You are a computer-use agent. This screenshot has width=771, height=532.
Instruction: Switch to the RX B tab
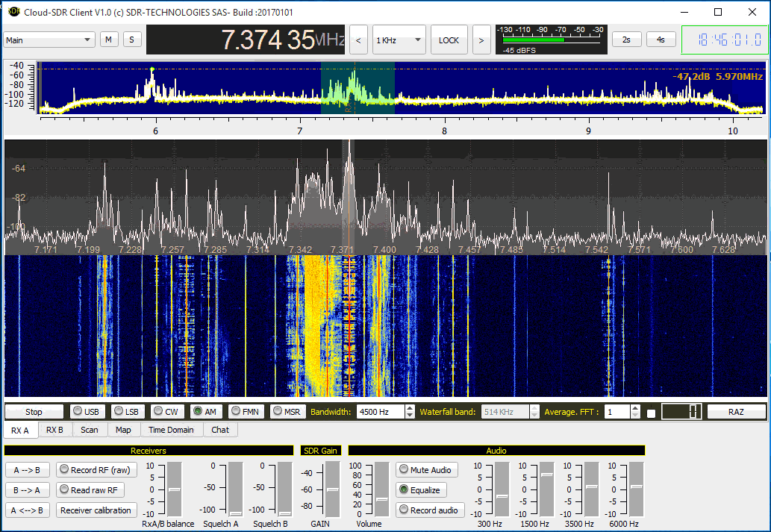click(55, 430)
